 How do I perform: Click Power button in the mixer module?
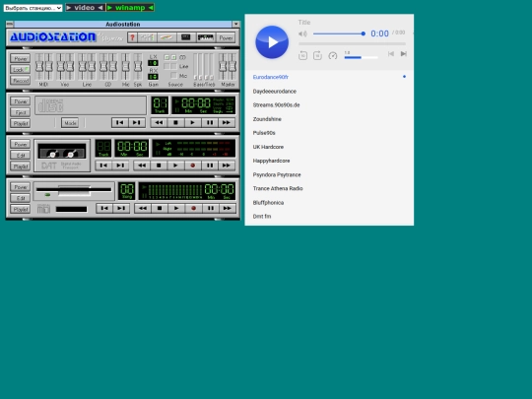pyautogui.click(x=21, y=59)
